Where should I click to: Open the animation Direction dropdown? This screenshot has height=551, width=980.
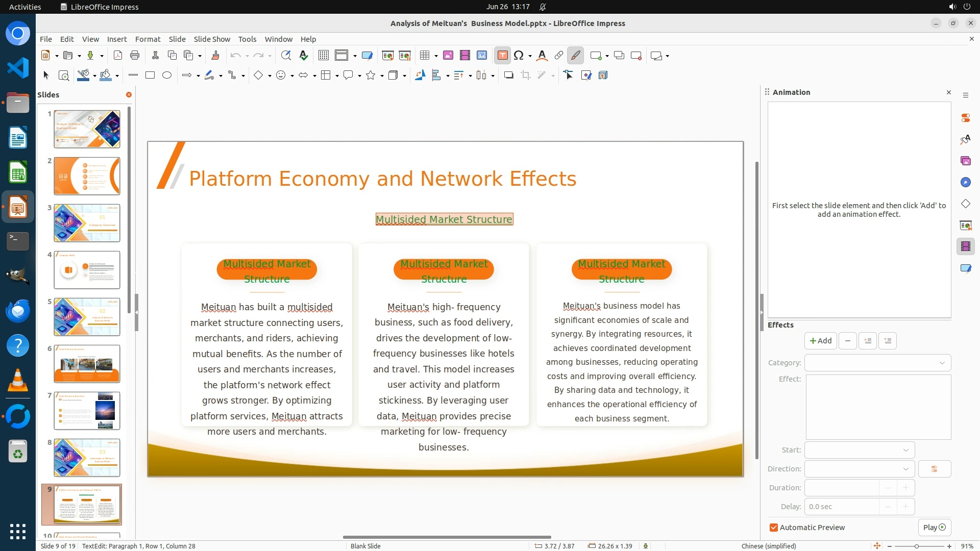pyautogui.click(x=860, y=469)
